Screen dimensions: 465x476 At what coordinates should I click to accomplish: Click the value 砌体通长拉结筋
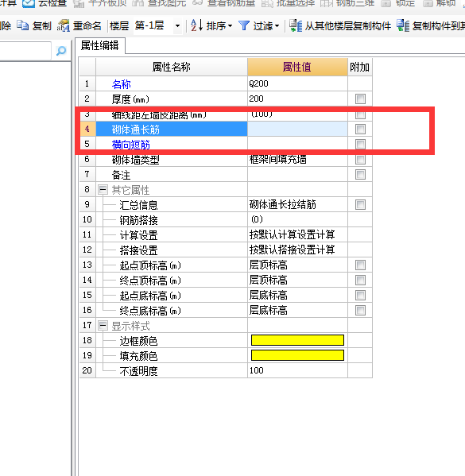tap(283, 204)
